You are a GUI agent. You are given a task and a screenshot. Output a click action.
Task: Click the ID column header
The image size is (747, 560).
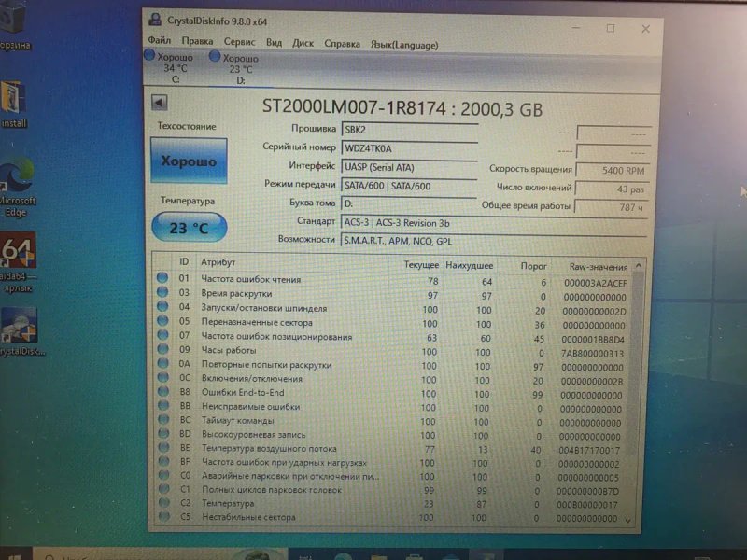pyautogui.click(x=184, y=261)
